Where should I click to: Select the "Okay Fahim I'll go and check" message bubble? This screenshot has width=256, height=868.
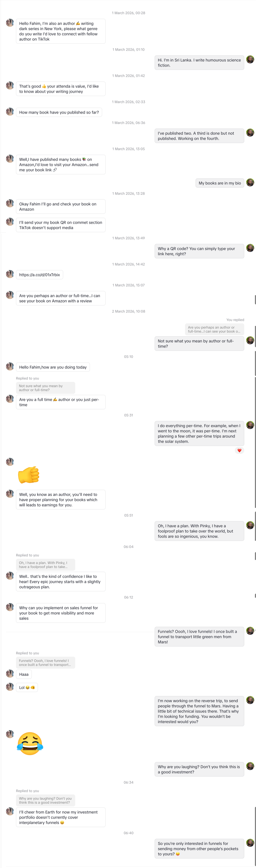pos(61,207)
